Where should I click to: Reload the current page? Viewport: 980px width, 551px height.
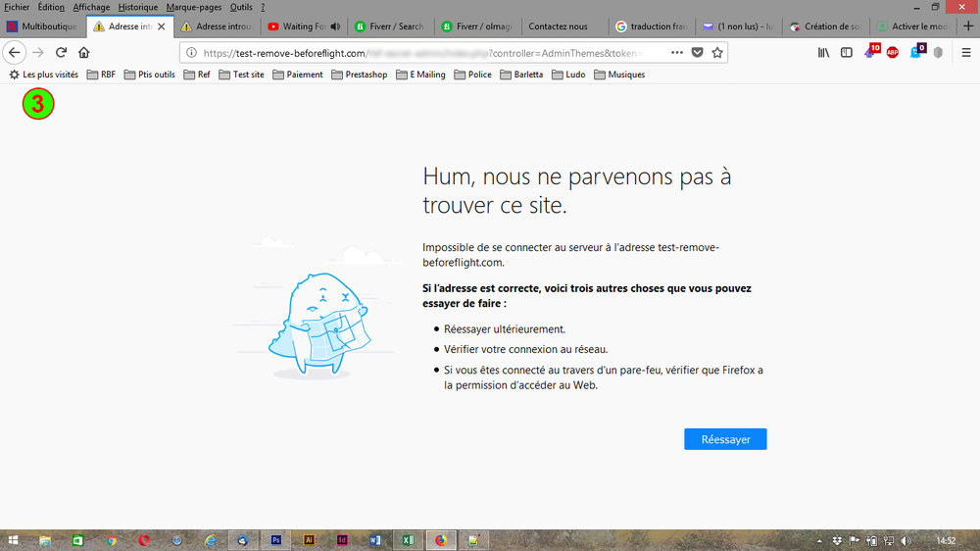pyautogui.click(x=61, y=53)
